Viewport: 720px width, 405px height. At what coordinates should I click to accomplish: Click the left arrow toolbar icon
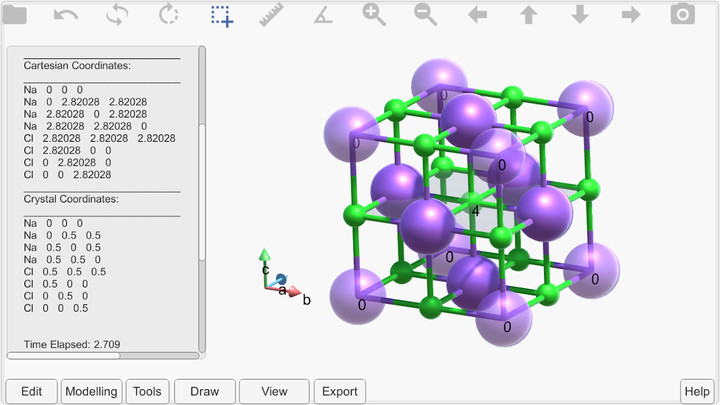click(x=477, y=15)
